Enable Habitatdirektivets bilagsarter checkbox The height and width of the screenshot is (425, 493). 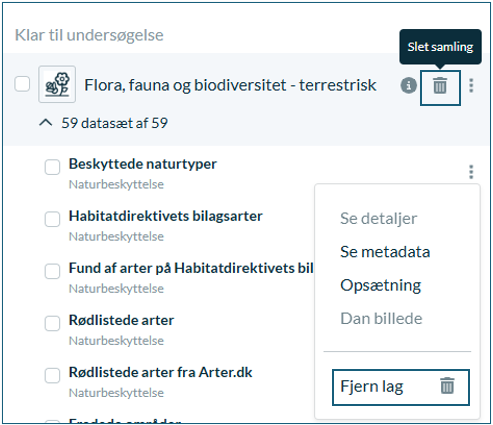[x=52, y=219]
